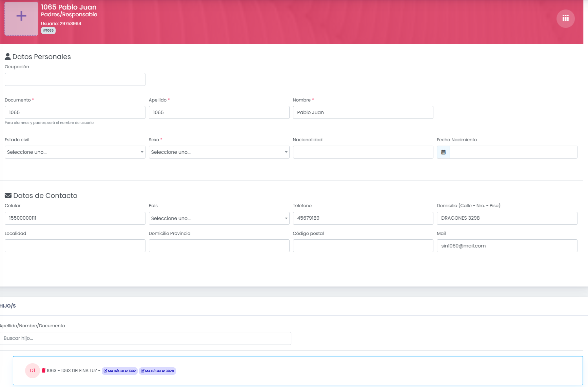Click the #1065 tag badge
The width and height of the screenshot is (588, 387).
click(48, 31)
